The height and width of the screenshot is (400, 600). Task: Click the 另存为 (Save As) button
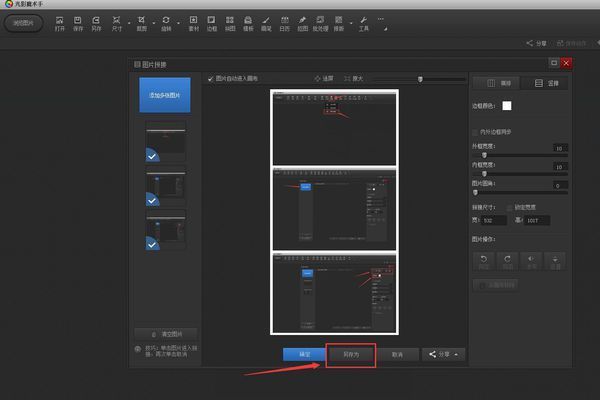351,354
